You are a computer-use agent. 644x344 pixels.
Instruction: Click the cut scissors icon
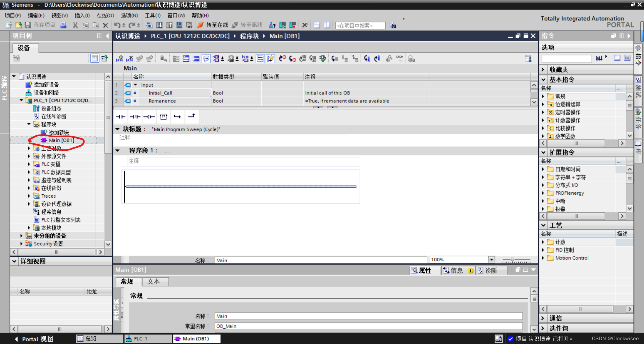click(x=75, y=25)
